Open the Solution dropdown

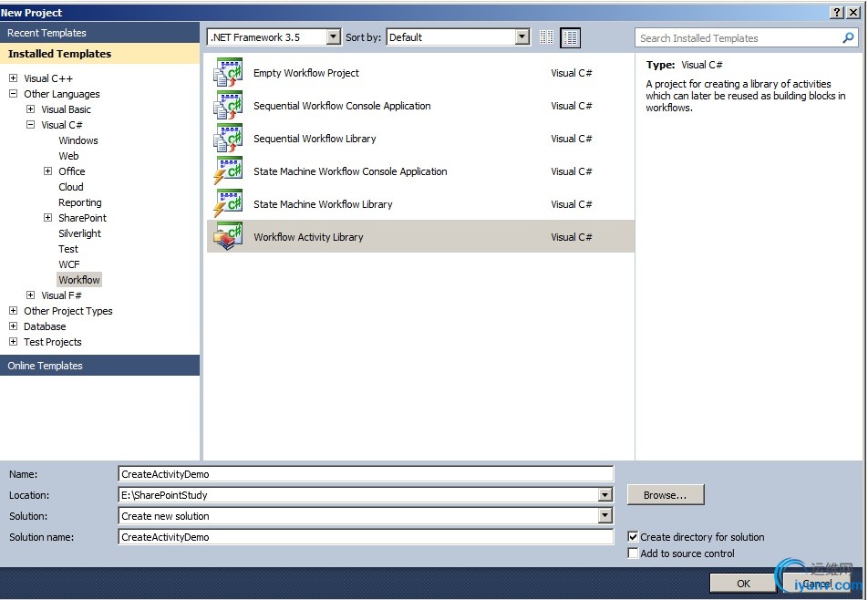pyautogui.click(x=605, y=516)
